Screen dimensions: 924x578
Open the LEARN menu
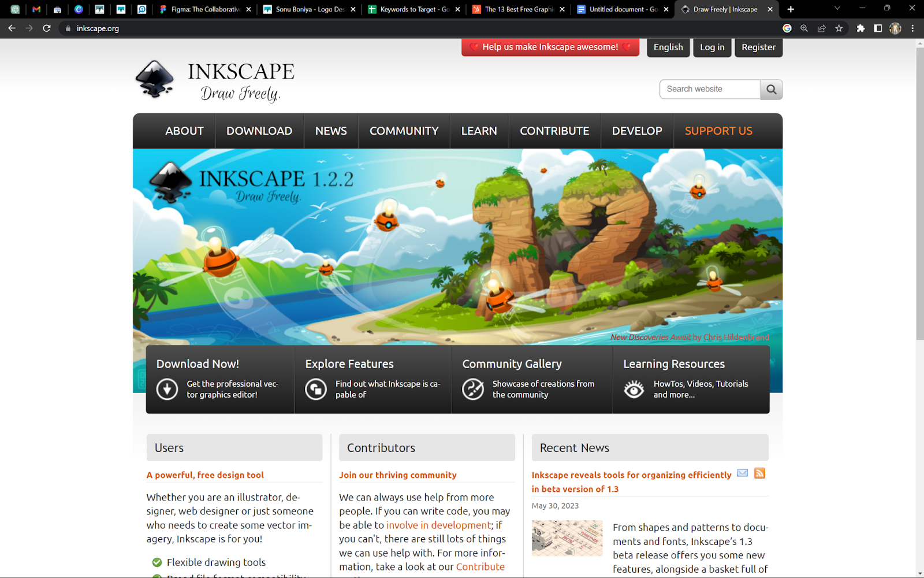tap(479, 131)
